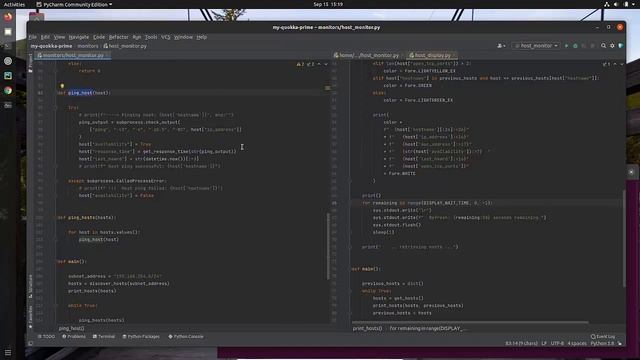Toggle tool window bars icon at bottom-left corner

click(x=30, y=344)
